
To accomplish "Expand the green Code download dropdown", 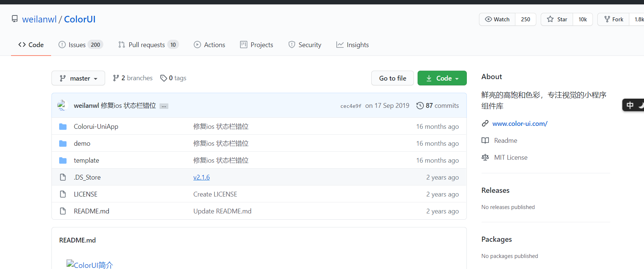I will [x=442, y=78].
